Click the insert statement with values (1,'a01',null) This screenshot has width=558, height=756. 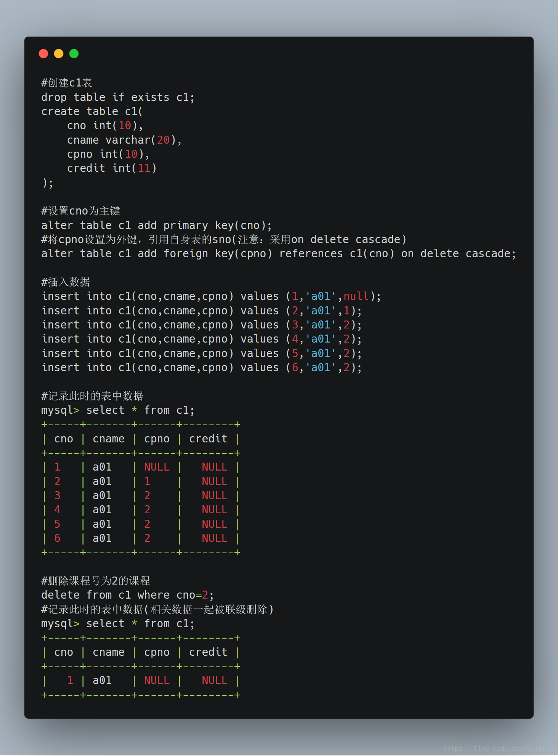(x=211, y=296)
